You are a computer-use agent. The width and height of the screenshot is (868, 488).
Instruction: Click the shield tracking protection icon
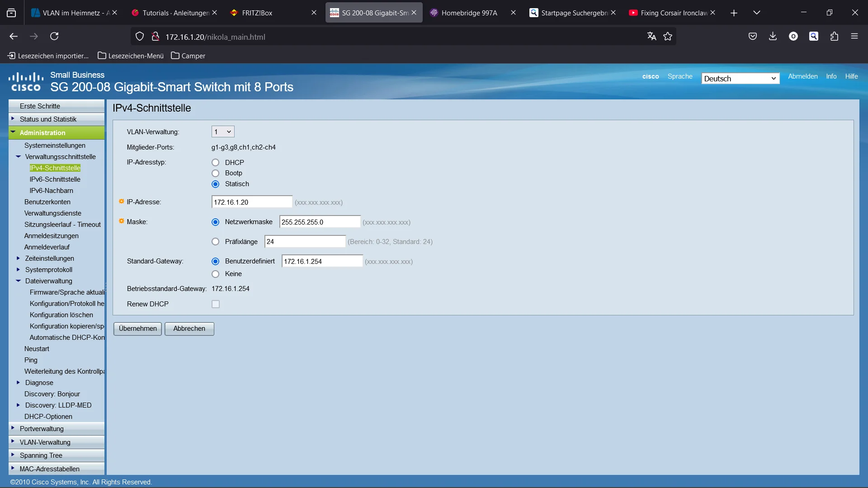(140, 37)
